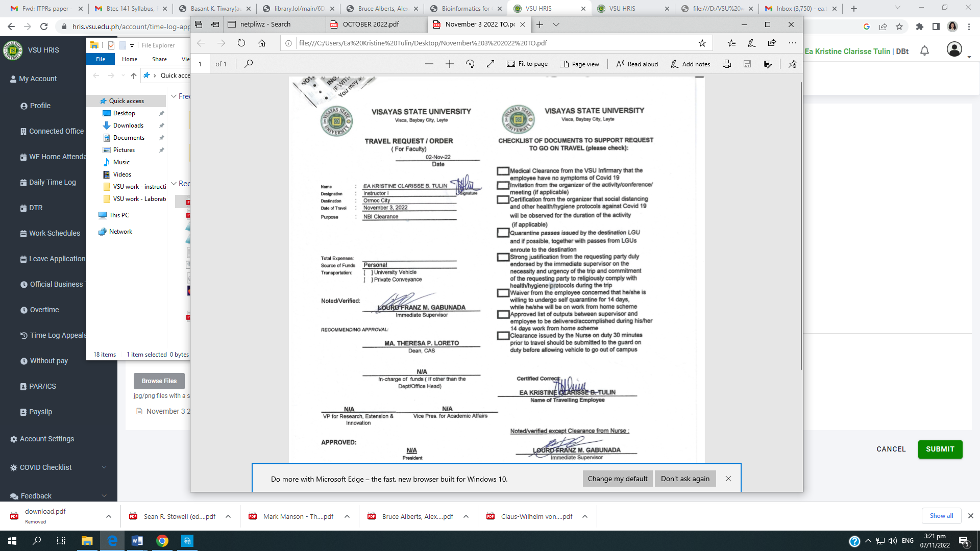Open the Edge tab actions dropdown chevron
Image resolution: width=980 pixels, height=551 pixels.
(556, 24)
